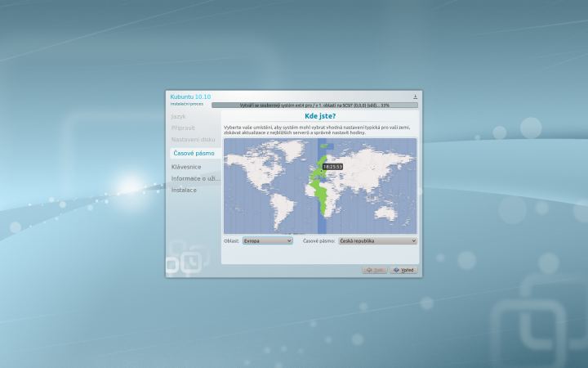Click South America on the timezone map
Image resolution: width=588 pixels, height=368 pixels.
(283, 210)
